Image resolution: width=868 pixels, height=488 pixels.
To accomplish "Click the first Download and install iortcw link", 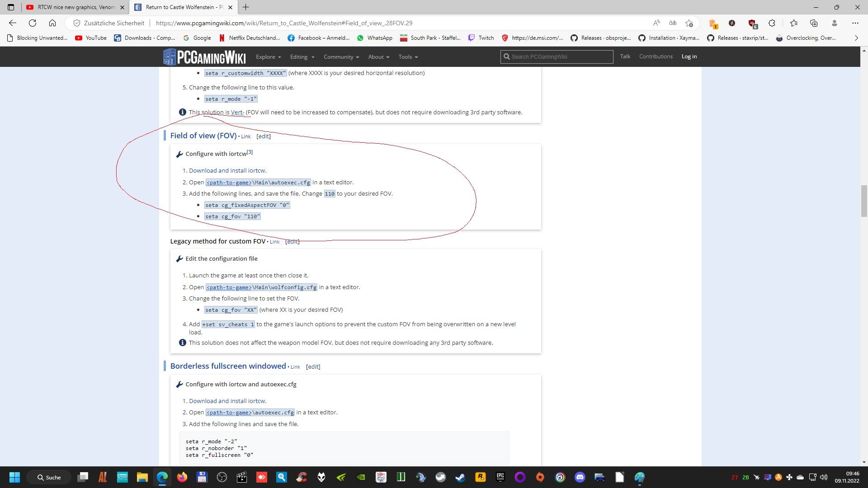I will (x=227, y=171).
